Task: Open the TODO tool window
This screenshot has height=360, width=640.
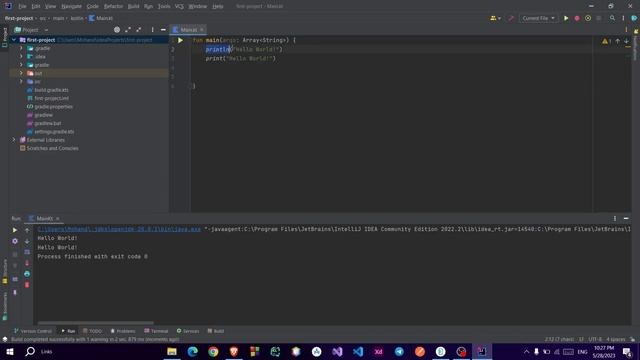Action: 92,331
